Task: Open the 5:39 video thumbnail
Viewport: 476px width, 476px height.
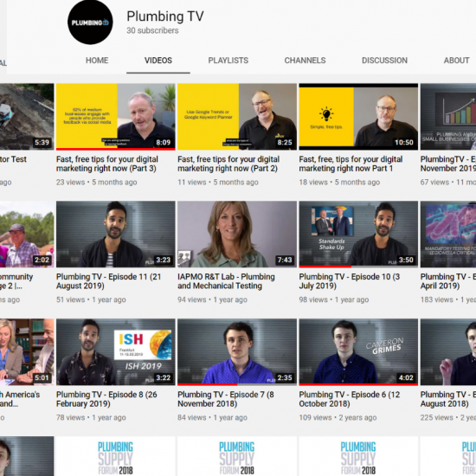Action: 27,117
